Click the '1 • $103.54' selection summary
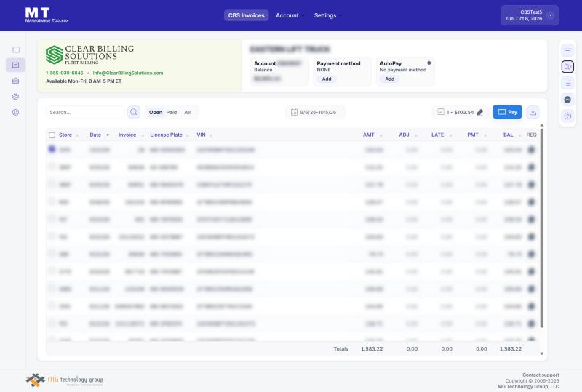 (460, 112)
